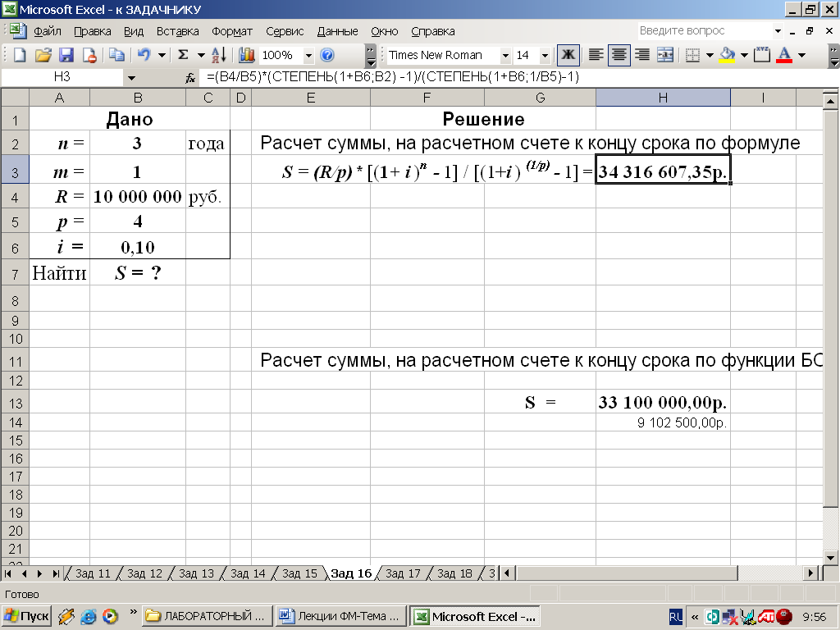Toggle left text alignment

tap(596, 55)
